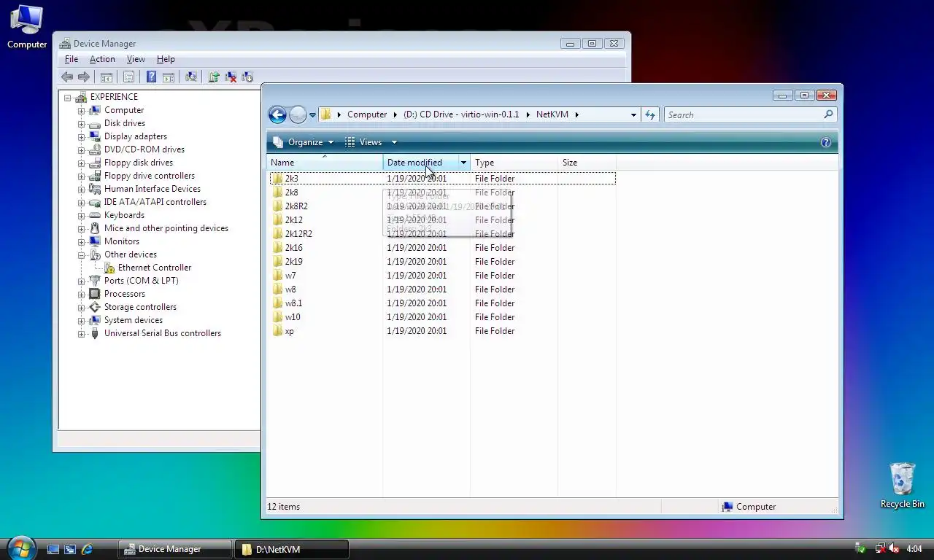Click Show Desktop quick launch icon
934x560 pixels.
tap(53, 549)
